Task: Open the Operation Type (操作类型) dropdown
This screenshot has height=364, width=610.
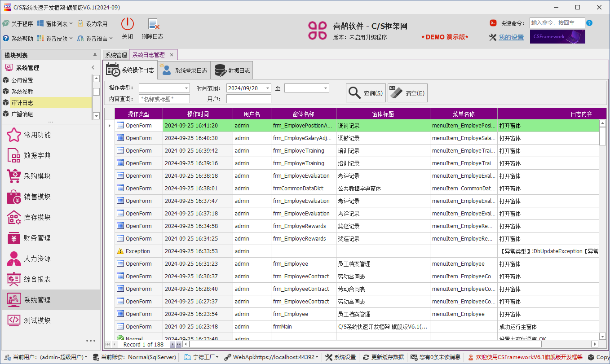Action: click(187, 88)
